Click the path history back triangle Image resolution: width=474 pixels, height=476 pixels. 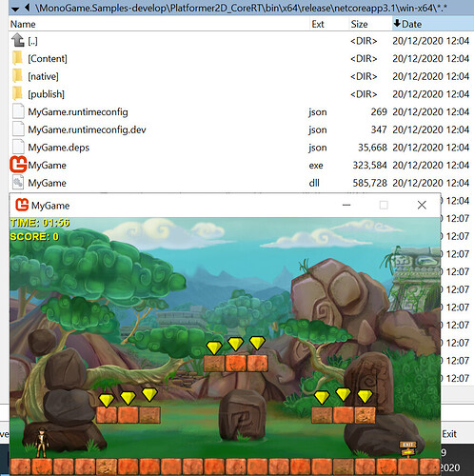[28, 8]
